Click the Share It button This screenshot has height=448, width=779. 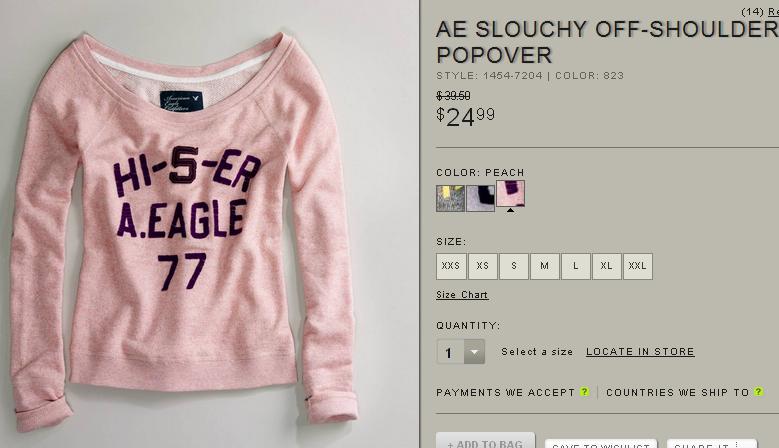pos(712,444)
